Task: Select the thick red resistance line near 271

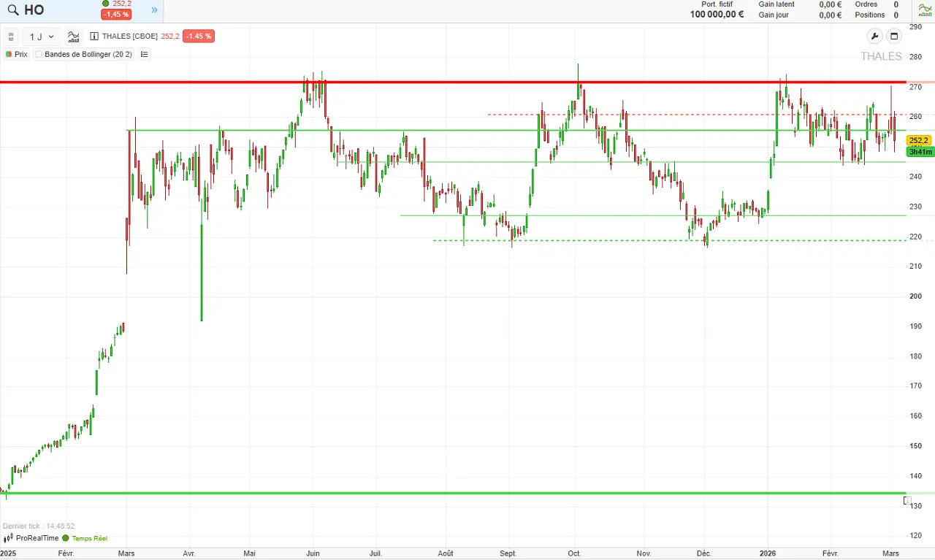Action: (x=438, y=83)
